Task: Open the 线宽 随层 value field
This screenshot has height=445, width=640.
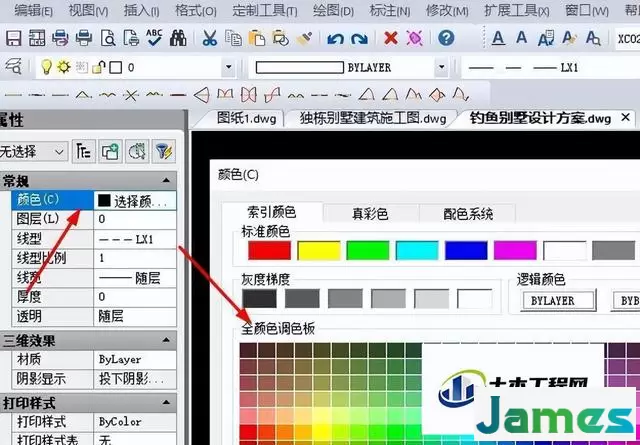Action: [x=135, y=278]
